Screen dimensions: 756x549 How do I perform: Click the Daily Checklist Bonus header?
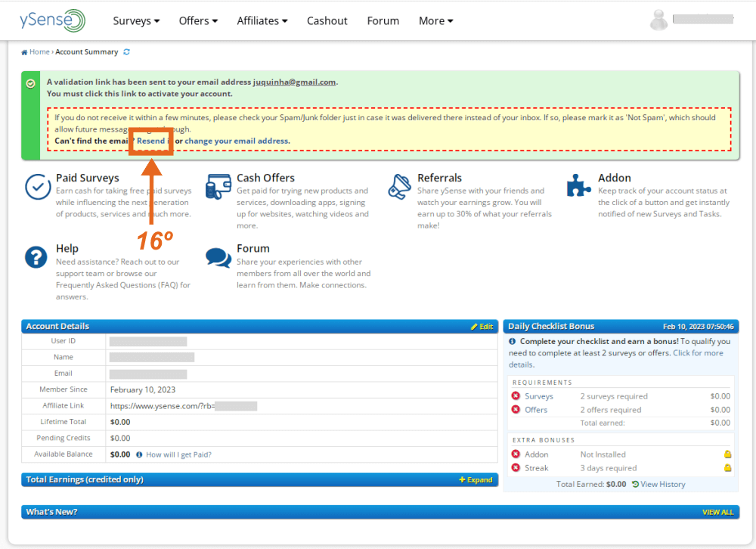621,326
